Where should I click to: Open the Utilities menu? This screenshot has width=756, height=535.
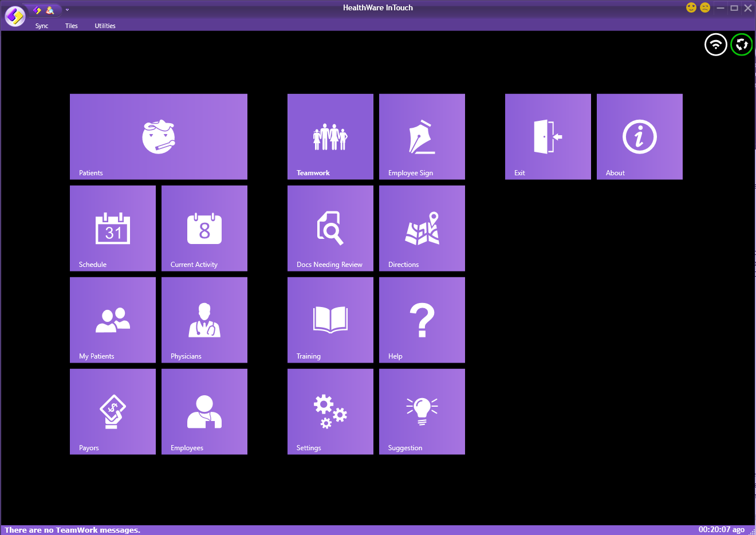tap(105, 26)
